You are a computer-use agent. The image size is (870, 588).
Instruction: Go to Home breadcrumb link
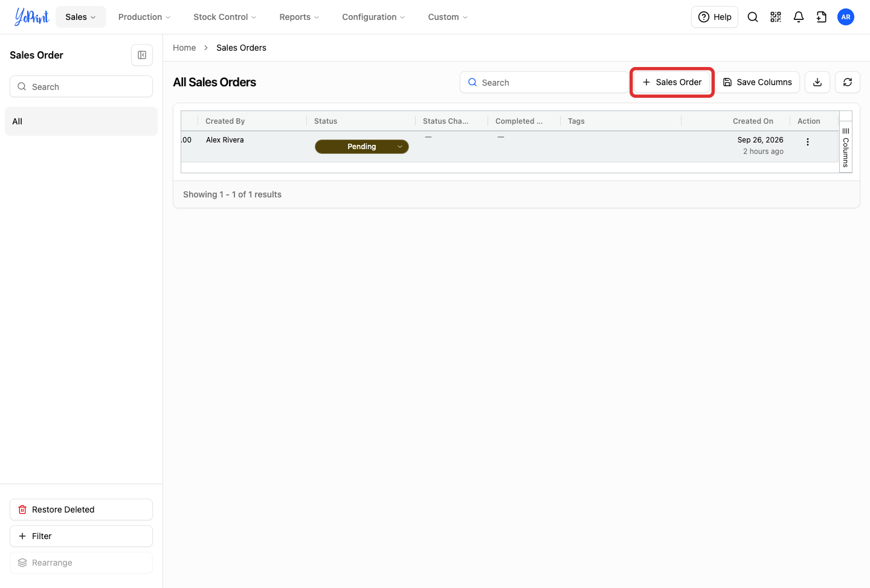(x=184, y=48)
